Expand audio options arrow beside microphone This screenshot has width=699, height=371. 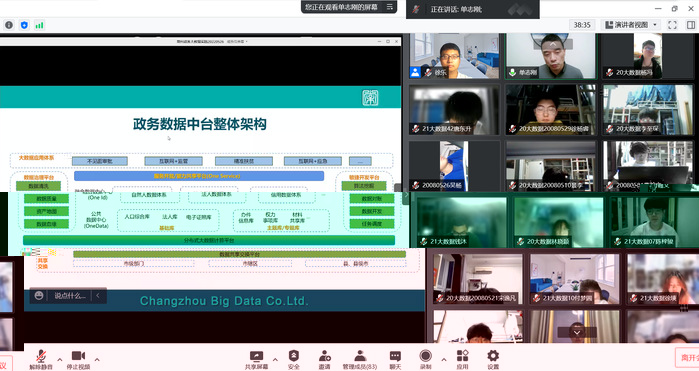tap(60, 359)
